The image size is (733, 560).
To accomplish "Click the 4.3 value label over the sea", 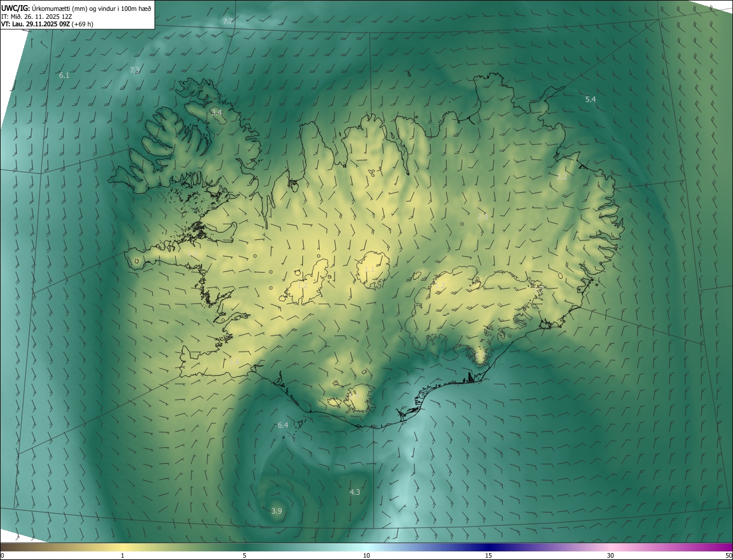I will pos(355,492).
